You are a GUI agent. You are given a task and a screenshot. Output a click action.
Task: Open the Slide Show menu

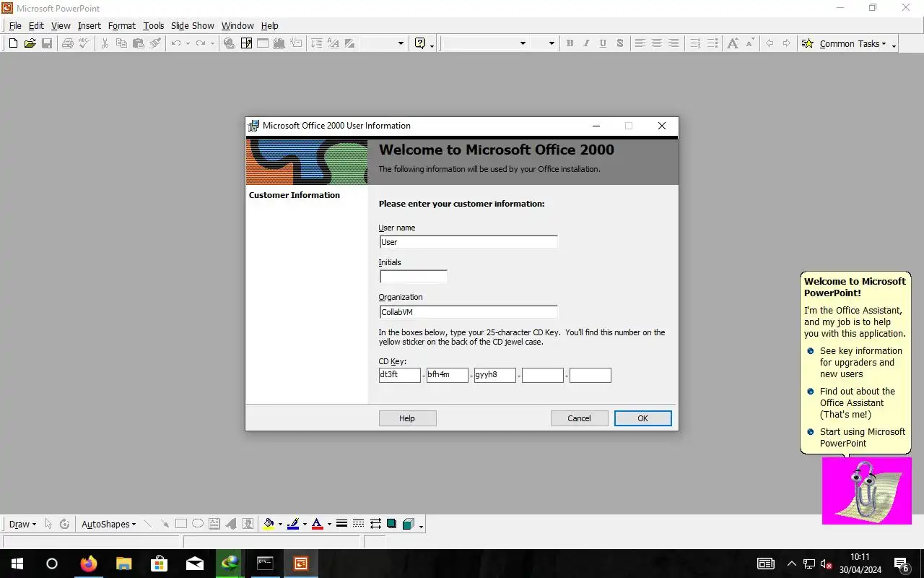192,25
